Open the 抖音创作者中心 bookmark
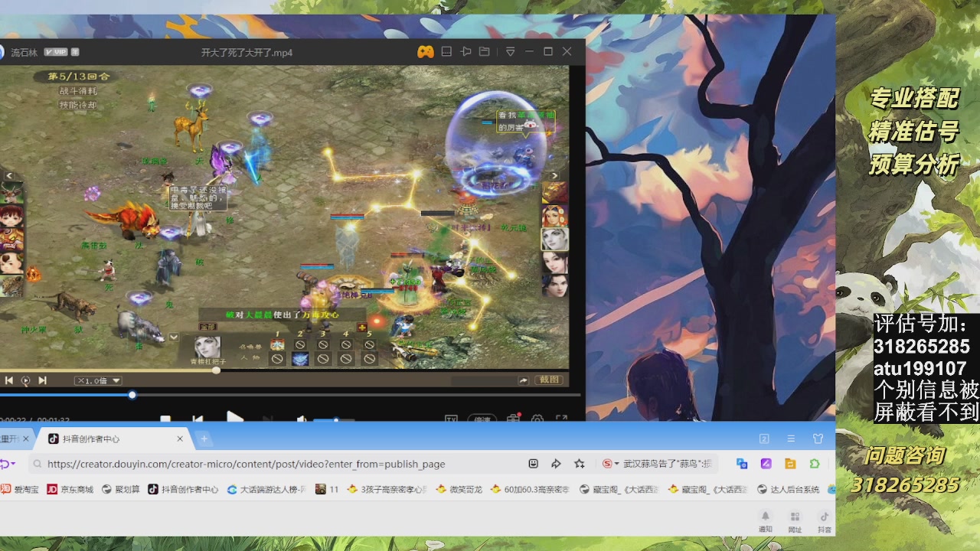The image size is (980, 551). [183, 489]
